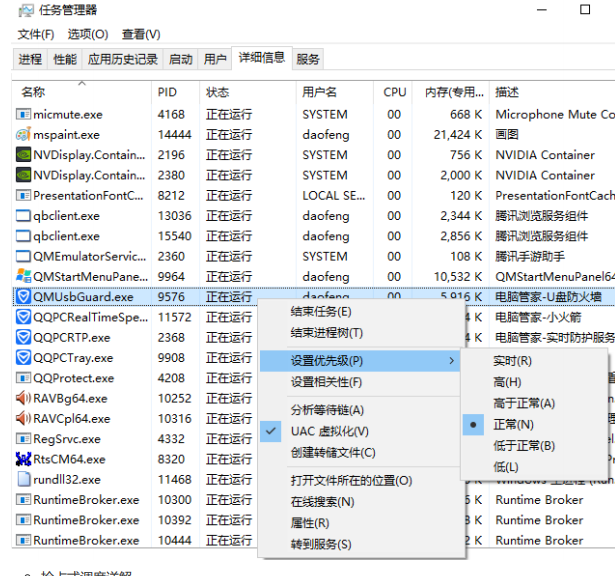The height and width of the screenshot is (576, 615).
Task: Open the 选项(O) menu
Action: click(x=88, y=35)
